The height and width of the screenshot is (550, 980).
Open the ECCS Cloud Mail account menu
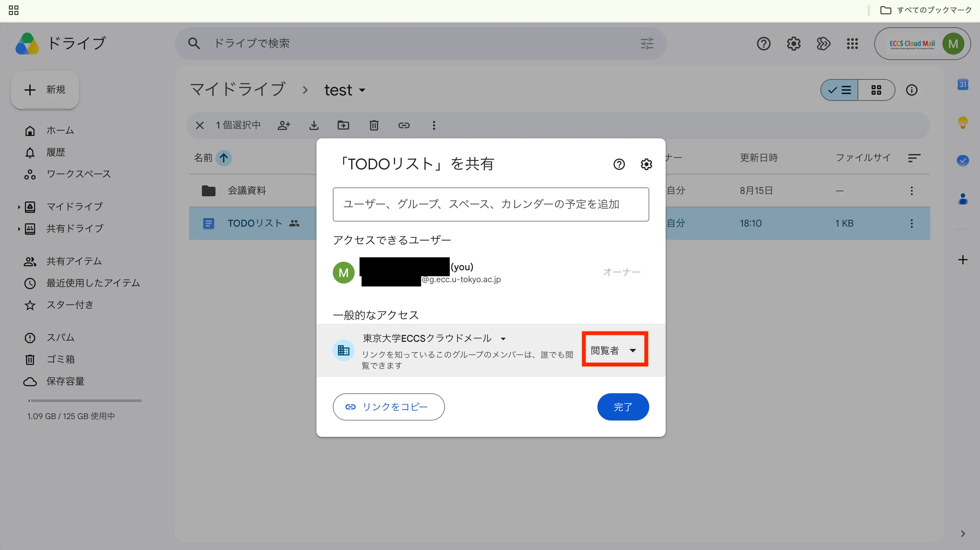(x=923, y=44)
